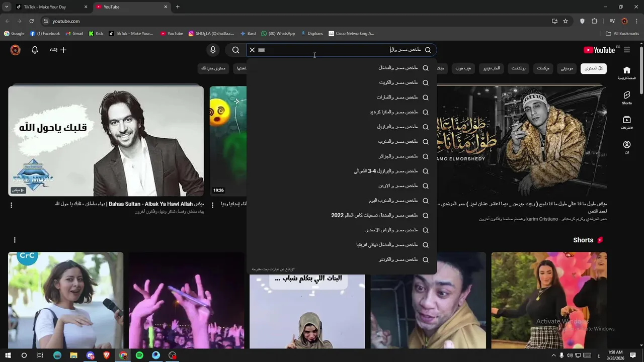Select suggestion ملخص مصر والمغرب

click(342, 141)
